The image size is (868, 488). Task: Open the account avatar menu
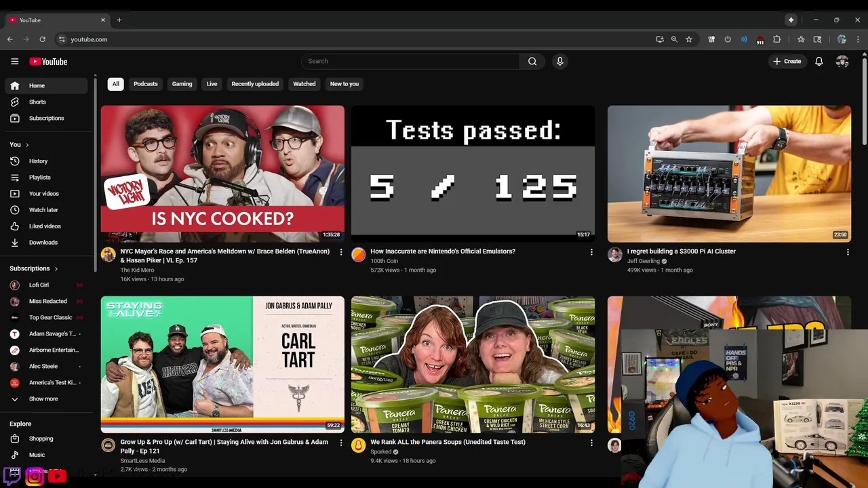pyautogui.click(x=842, y=61)
